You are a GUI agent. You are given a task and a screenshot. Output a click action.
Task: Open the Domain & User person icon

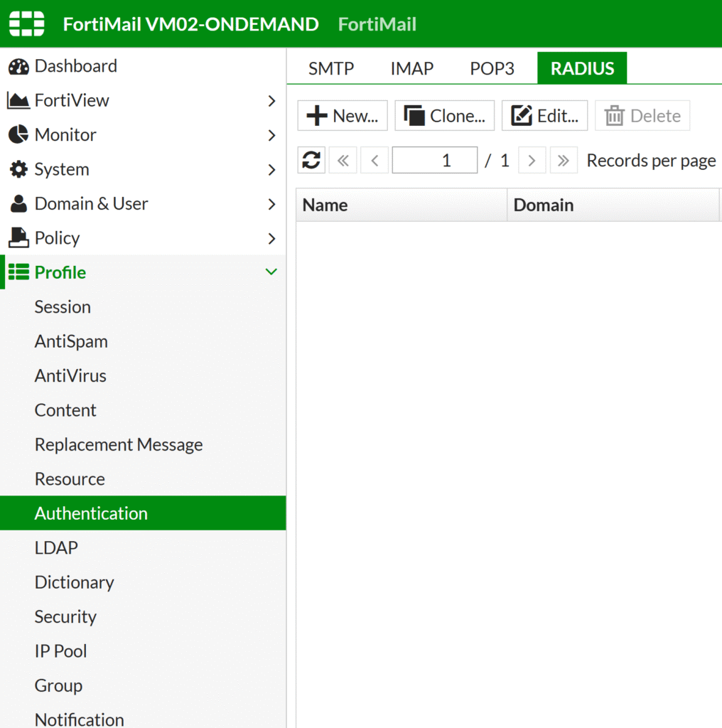pos(19,203)
